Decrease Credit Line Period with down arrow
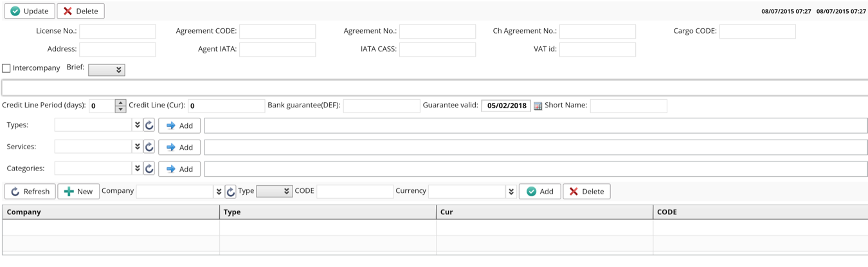The width and height of the screenshot is (868, 267). point(120,110)
